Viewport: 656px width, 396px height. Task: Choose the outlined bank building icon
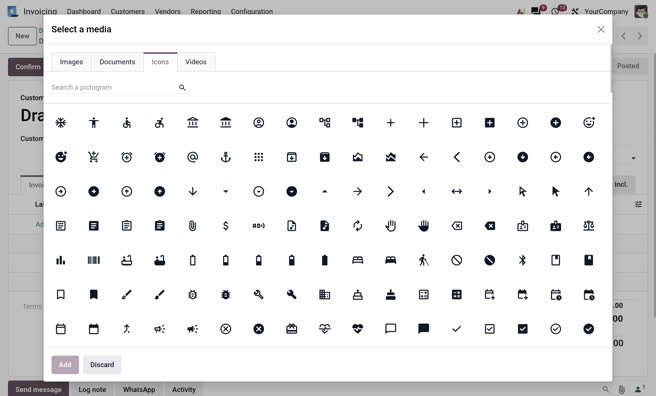pos(192,123)
